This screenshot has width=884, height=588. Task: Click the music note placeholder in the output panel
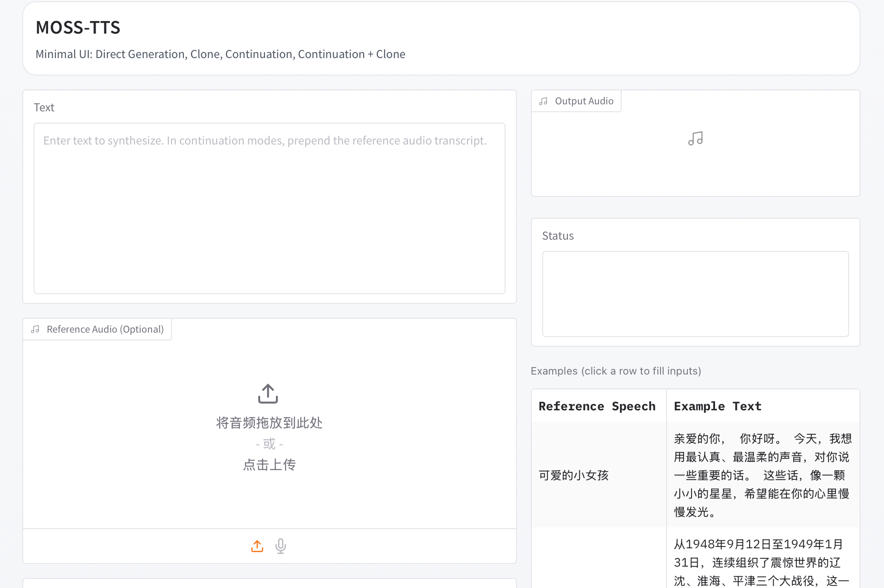point(695,138)
